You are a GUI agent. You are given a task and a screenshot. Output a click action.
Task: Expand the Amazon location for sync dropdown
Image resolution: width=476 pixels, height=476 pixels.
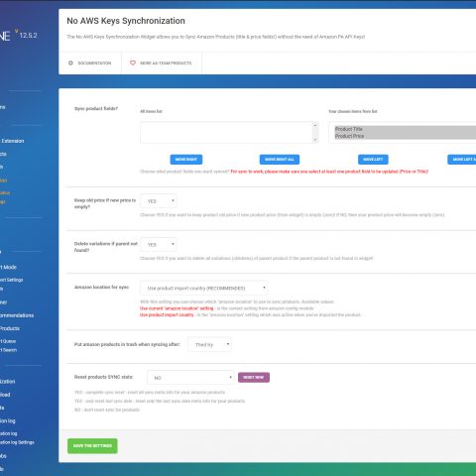204,288
